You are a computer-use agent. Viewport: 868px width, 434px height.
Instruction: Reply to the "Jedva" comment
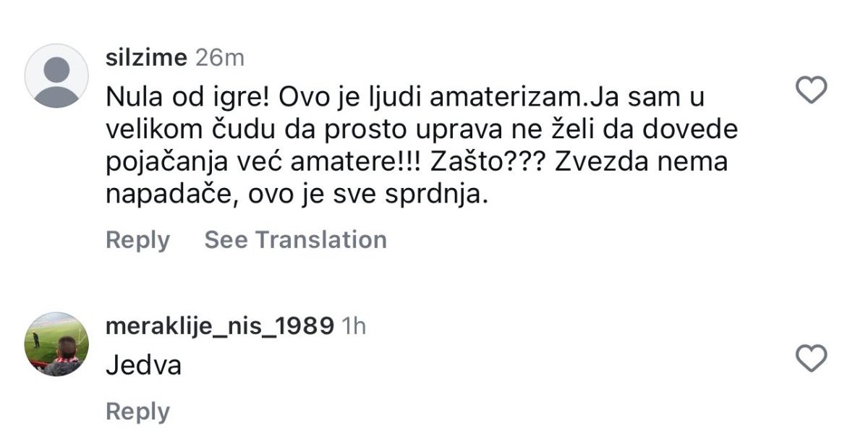pyautogui.click(x=137, y=412)
